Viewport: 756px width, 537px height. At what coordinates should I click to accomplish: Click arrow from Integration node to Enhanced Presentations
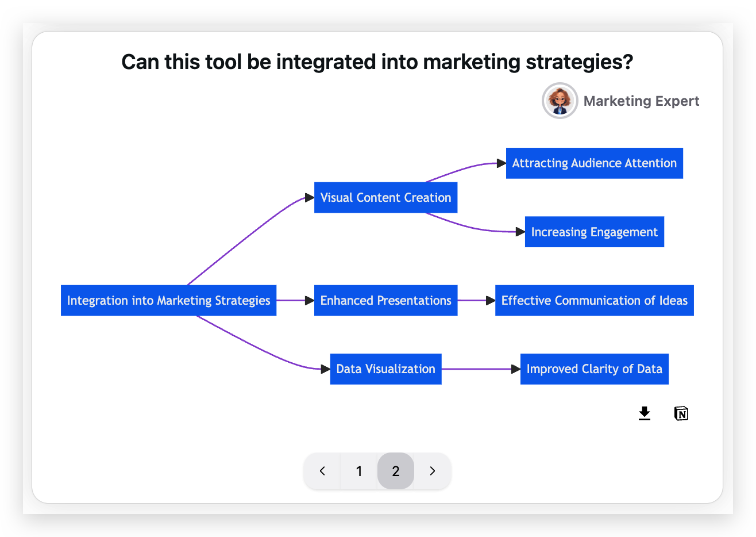click(x=295, y=300)
